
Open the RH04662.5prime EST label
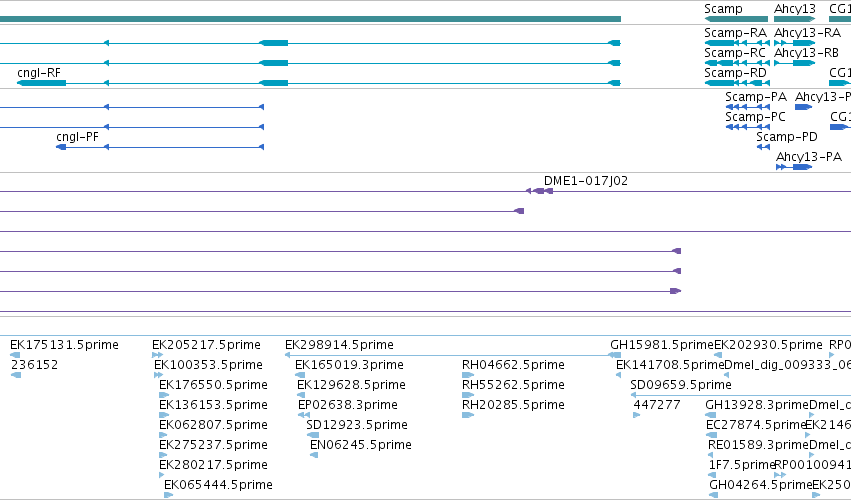click(513, 365)
